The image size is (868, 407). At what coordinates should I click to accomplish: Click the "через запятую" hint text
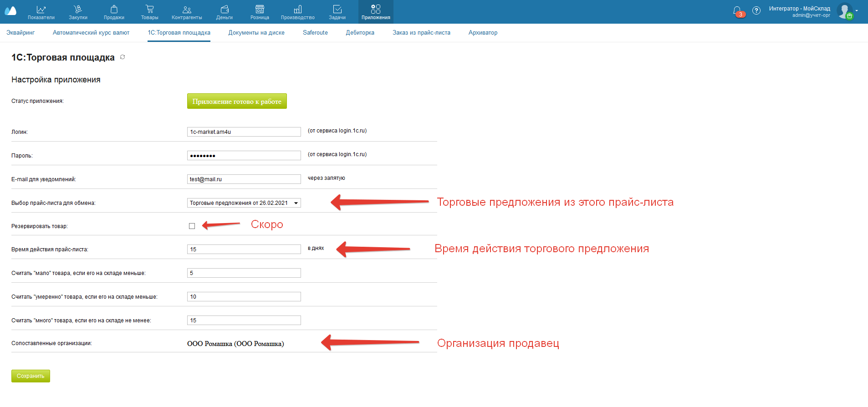click(326, 178)
